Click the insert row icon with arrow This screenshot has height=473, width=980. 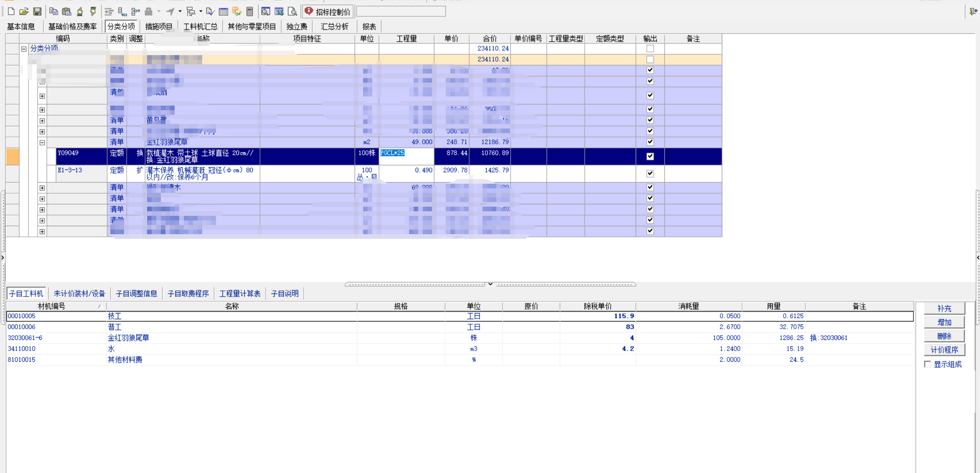click(122, 11)
